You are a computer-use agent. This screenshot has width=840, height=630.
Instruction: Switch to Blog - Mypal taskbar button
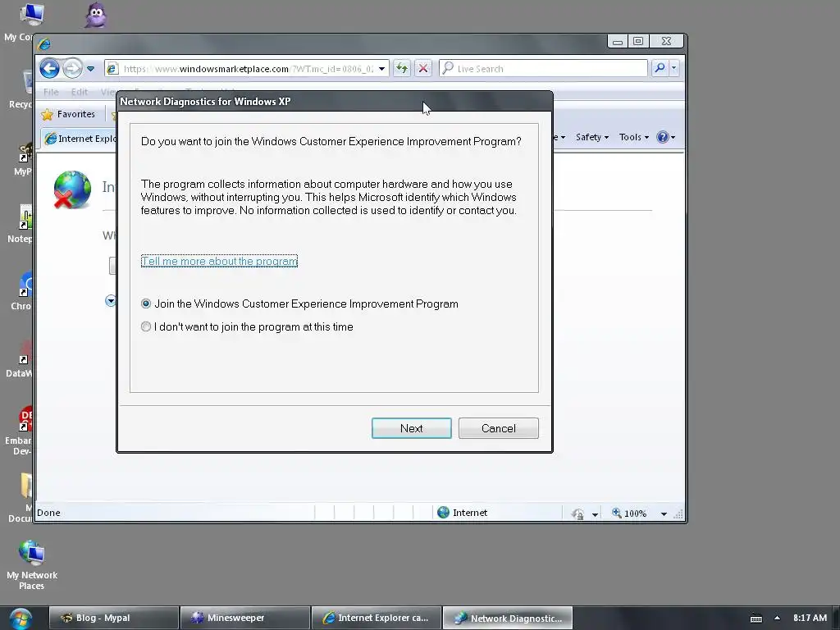114,618
